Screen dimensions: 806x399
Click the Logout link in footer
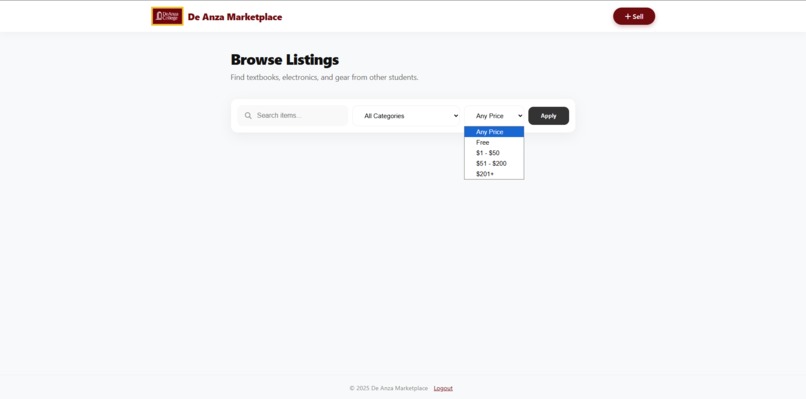pyautogui.click(x=443, y=388)
